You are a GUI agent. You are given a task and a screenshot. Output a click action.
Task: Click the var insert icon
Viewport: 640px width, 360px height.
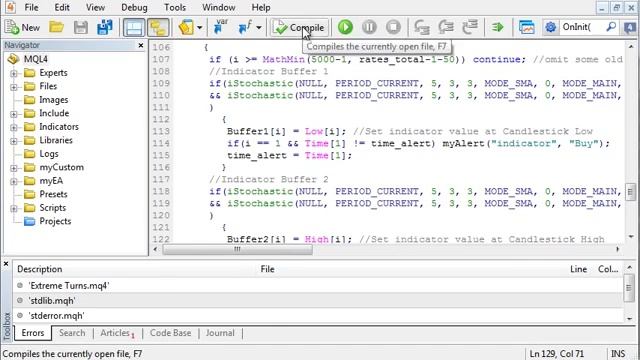click(221, 27)
